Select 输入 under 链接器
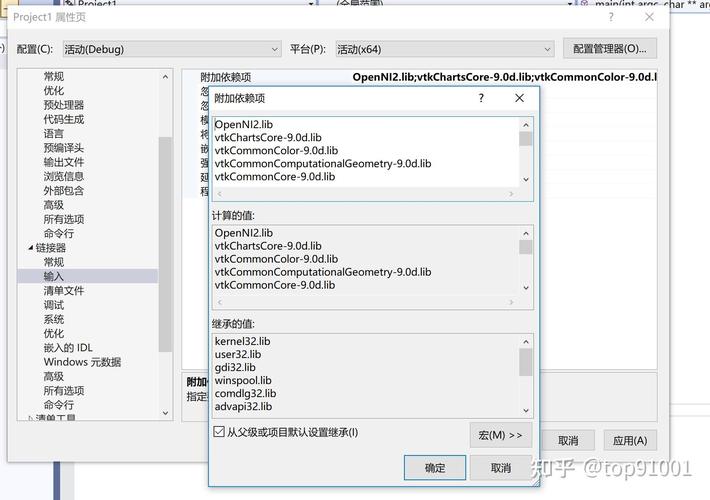This screenshot has height=500, width=710. [54, 276]
